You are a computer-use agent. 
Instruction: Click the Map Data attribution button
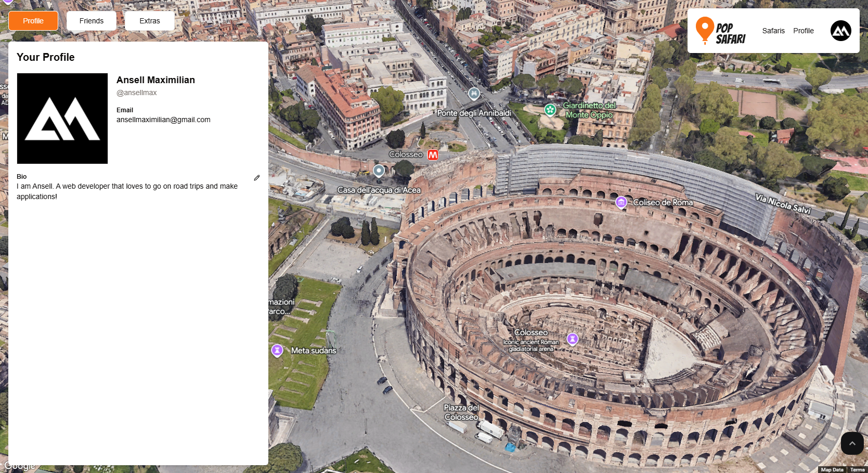coord(832,469)
